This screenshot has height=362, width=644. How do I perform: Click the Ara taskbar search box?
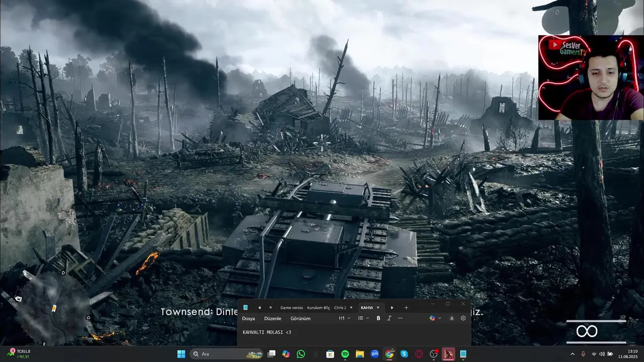tap(227, 354)
